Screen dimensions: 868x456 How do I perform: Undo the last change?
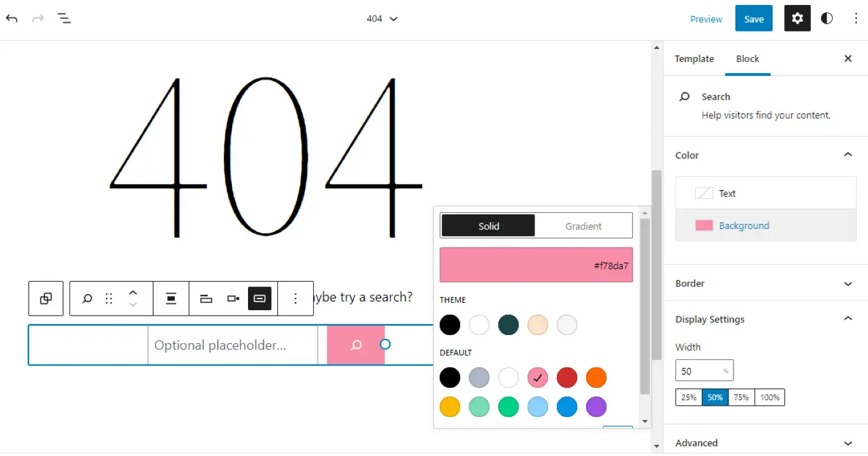(x=12, y=18)
